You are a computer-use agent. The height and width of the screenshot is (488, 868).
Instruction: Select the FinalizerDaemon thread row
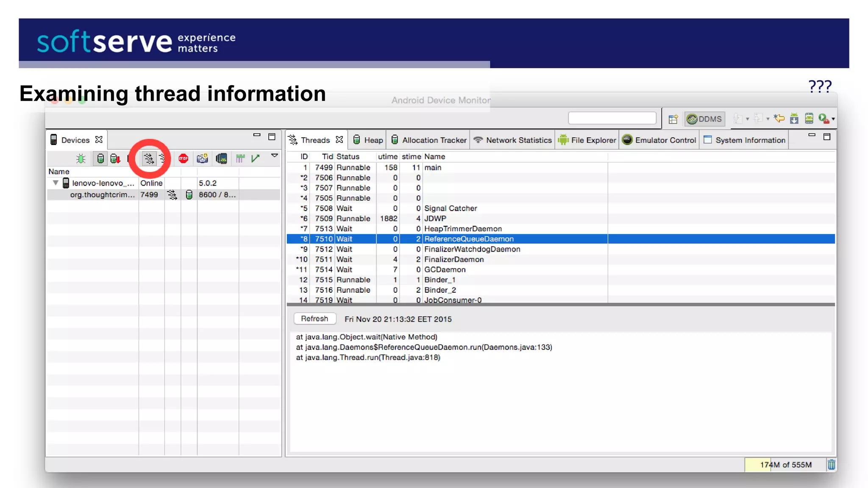coord(453,260)
